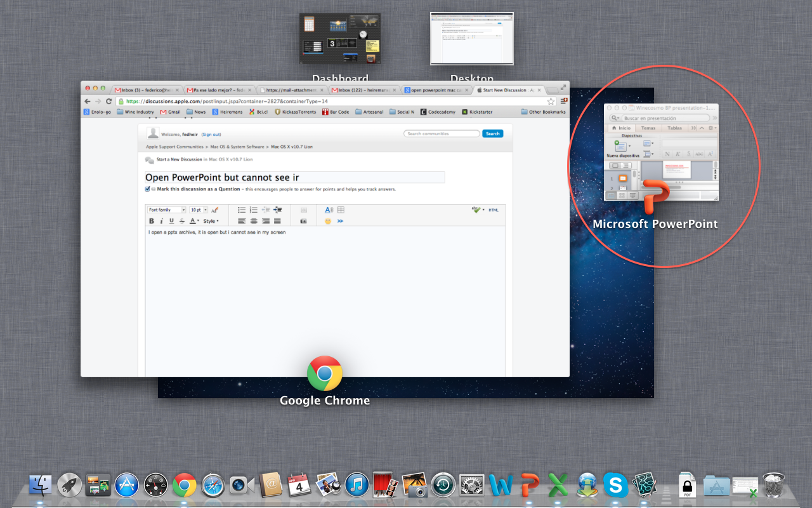Viewport: 812px width, 508px height.
Task: Center-align text in the discussion editor
Action: 254,221
